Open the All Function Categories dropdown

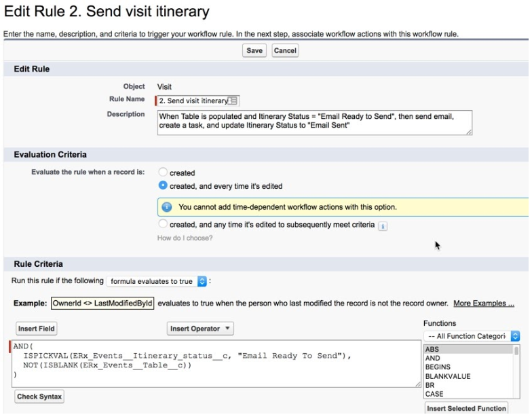472,336
